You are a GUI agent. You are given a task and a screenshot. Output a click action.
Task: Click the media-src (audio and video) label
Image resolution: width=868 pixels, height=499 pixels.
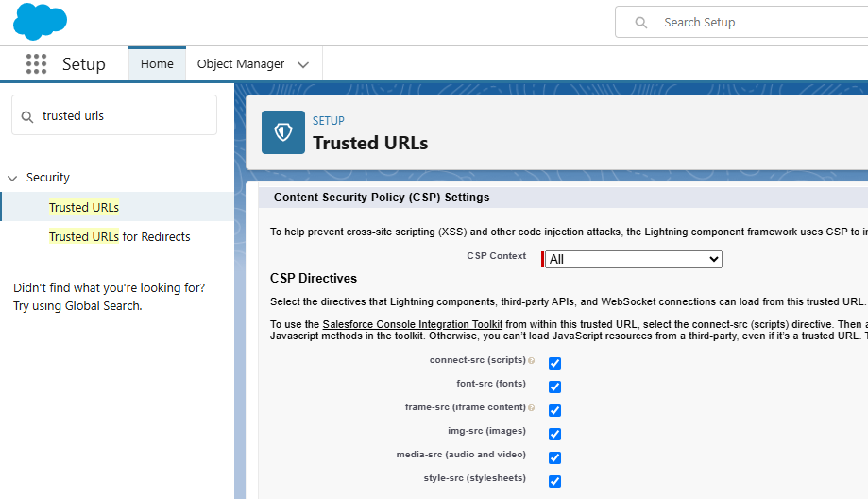[x=461, y=455]
